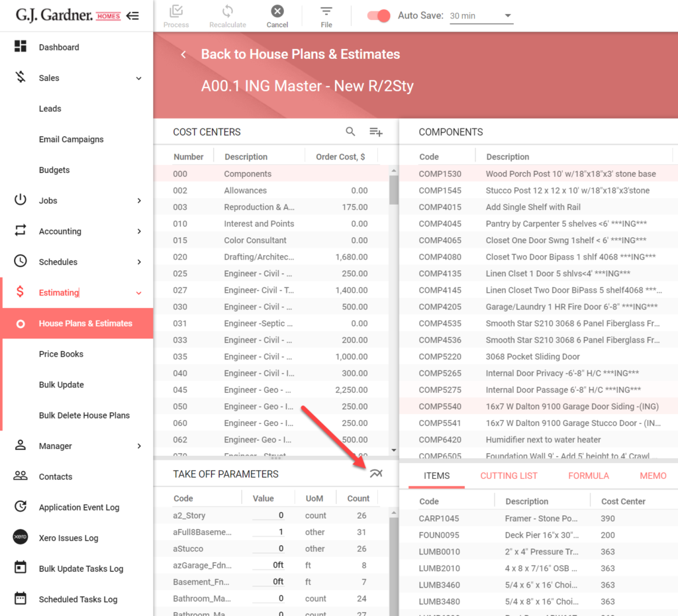Click the add cost center list icon
This screenshot has height=616, width=678.
376,132
